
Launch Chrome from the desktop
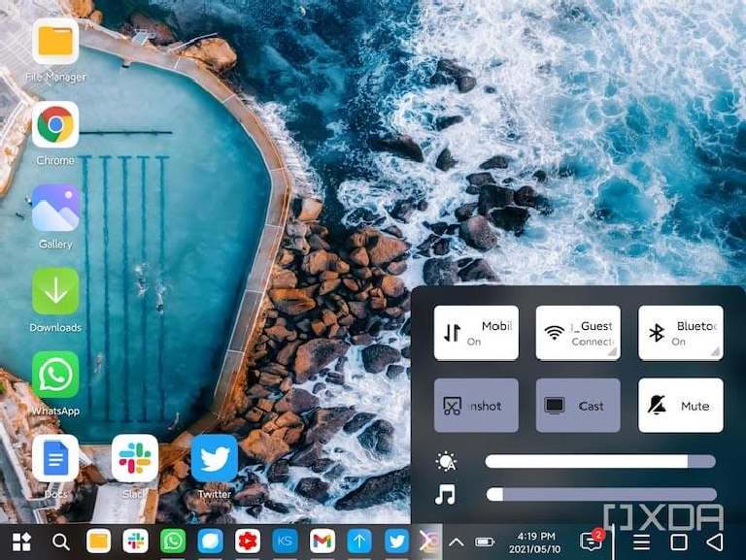(55, 124)
